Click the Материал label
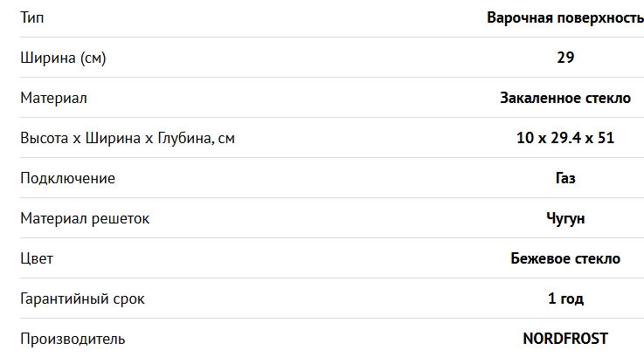The height and width of the screenshot is (357, 644). 53,99
